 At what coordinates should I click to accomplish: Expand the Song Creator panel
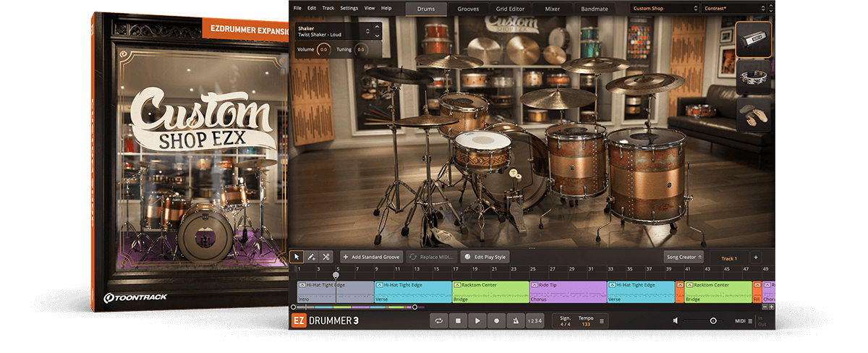click(683, 257)
